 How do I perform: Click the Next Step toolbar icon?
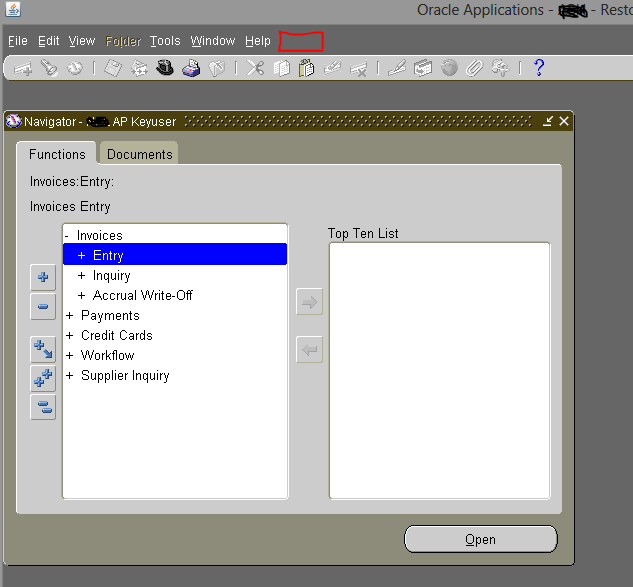(x=139, y=68)
